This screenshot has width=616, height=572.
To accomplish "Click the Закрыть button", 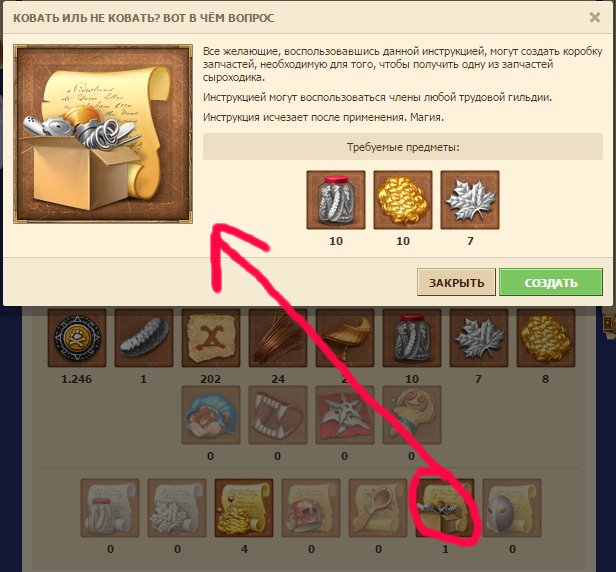I will (x=456, y=282).
